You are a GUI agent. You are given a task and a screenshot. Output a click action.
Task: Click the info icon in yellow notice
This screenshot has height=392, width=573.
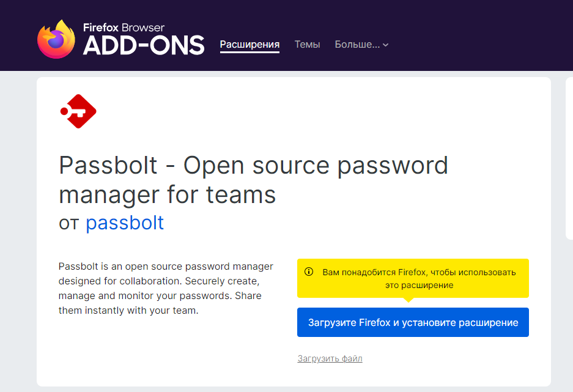pos(309,272)
